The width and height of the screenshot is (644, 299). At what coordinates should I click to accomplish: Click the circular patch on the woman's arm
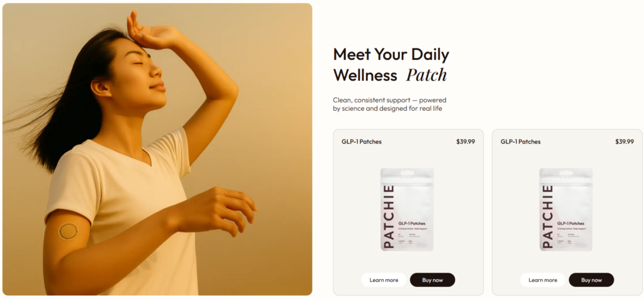point(68,231)
